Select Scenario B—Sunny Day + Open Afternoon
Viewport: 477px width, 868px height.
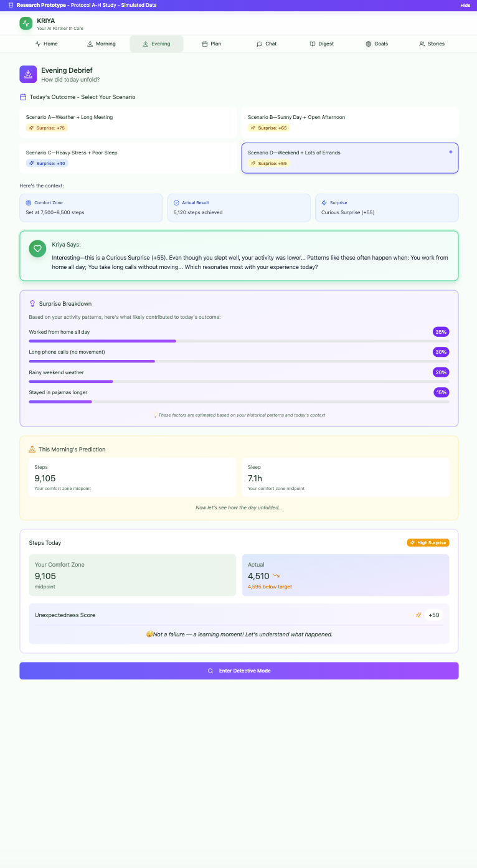click(349, 122)
